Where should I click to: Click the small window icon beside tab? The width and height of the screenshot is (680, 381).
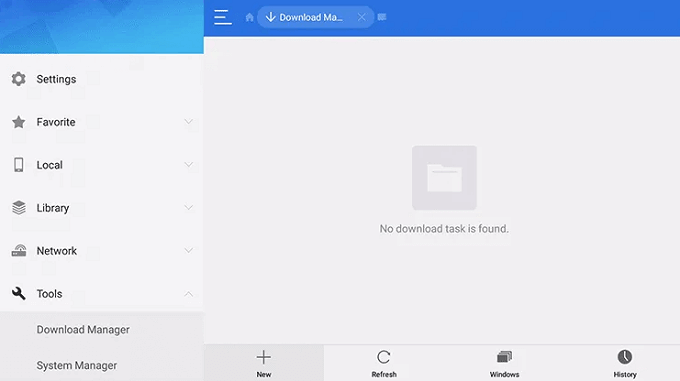pos(382,17)
